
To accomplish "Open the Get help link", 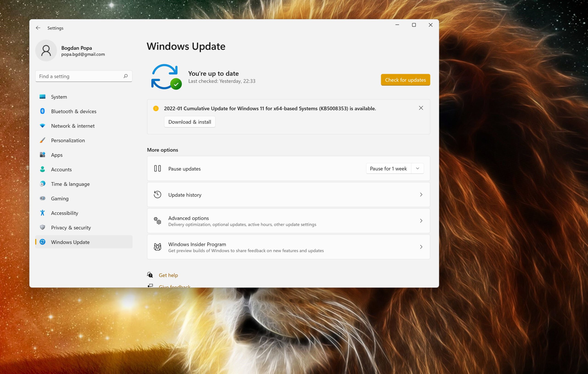I will (168, 275).
